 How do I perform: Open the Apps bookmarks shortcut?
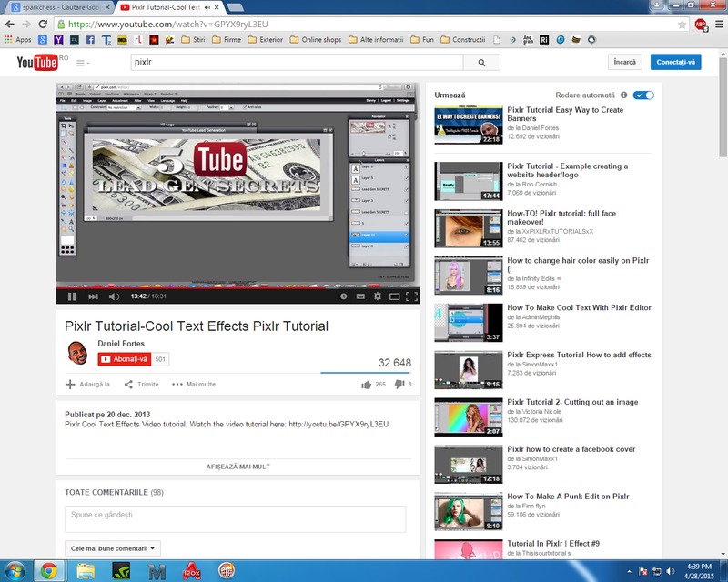[x=17, y=40]
